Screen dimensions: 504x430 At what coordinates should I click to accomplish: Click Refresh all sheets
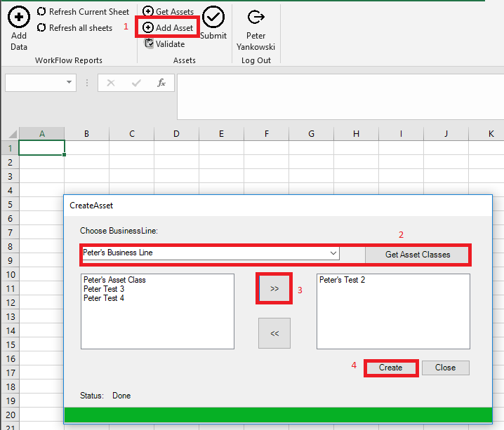coord(74,28)
